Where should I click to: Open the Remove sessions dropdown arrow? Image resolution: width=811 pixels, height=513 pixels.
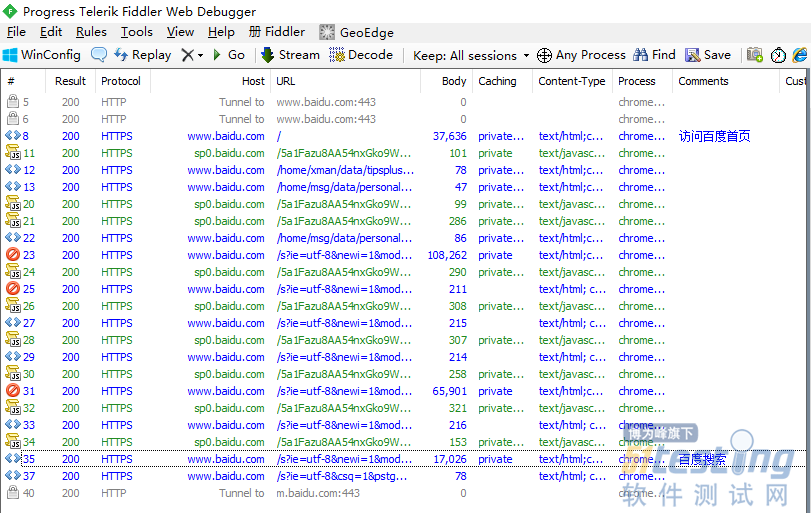[x=201, y=55]
